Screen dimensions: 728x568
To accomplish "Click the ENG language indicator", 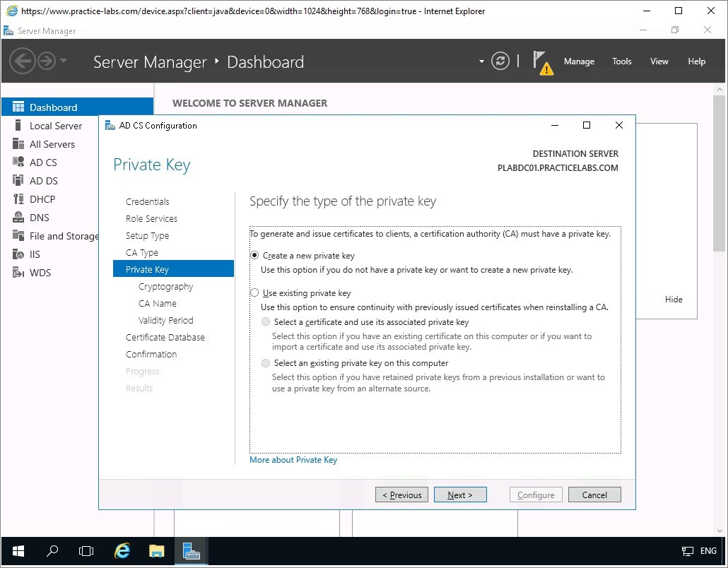I will (x=708, y=551).
